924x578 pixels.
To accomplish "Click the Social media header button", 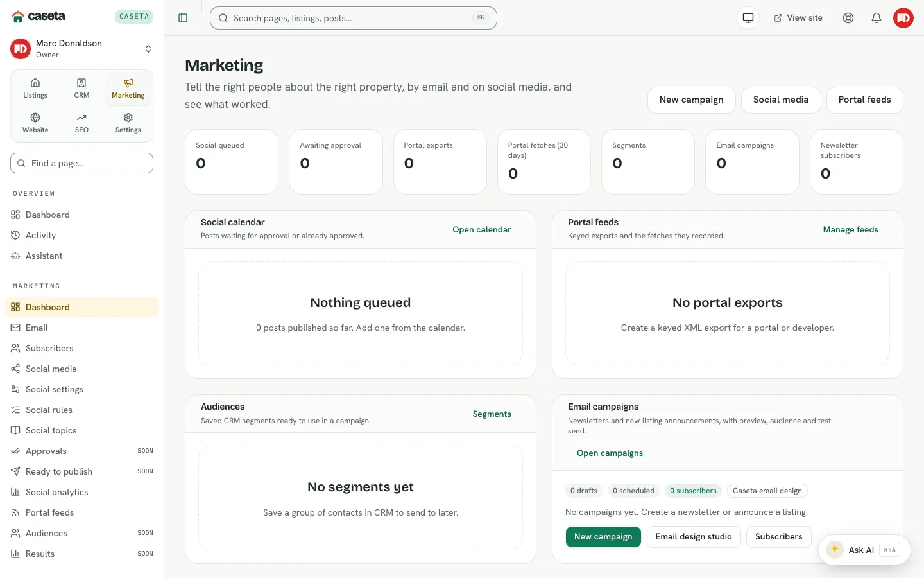I will [x=781, y=100].
